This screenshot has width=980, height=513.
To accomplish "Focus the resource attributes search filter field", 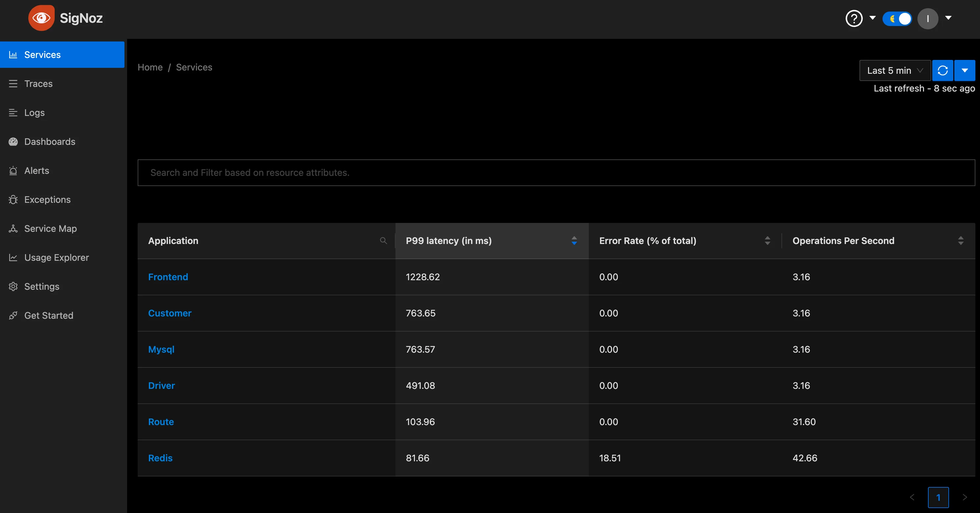I will [556, 173].
